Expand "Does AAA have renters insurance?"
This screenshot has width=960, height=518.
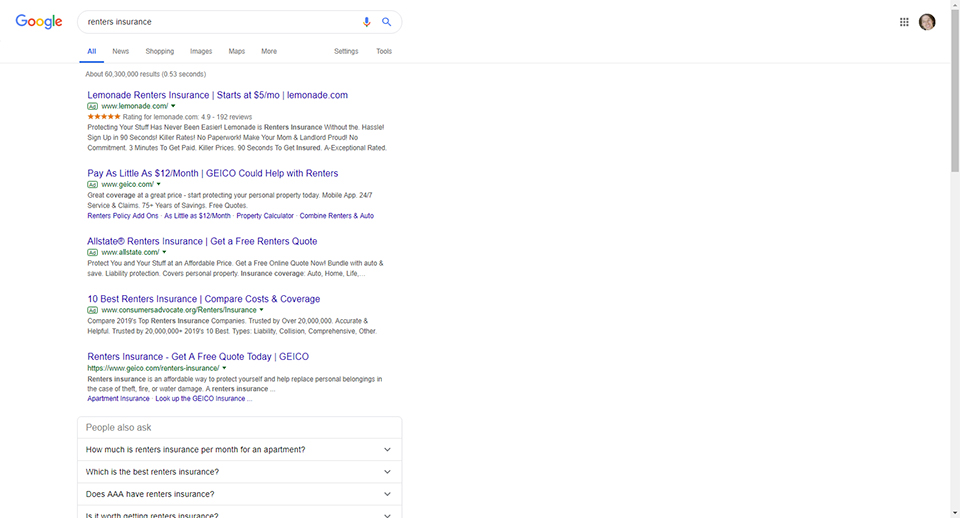click(x=239, y=494)
